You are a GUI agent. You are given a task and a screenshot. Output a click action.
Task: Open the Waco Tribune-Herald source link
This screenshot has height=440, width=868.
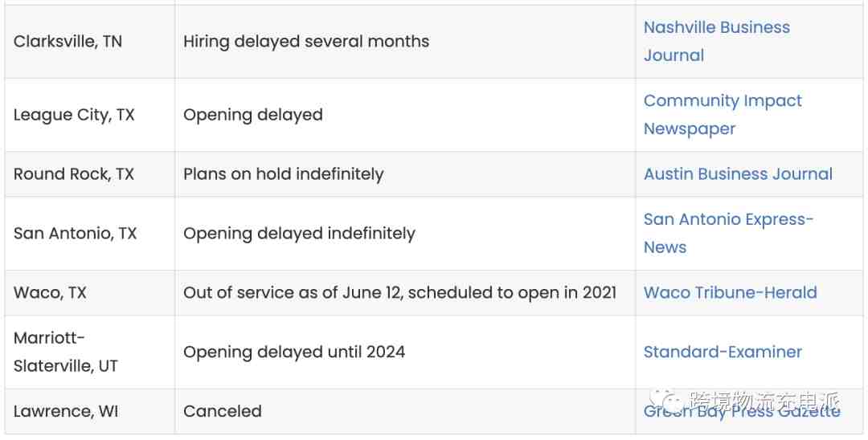tap(730, 293)
